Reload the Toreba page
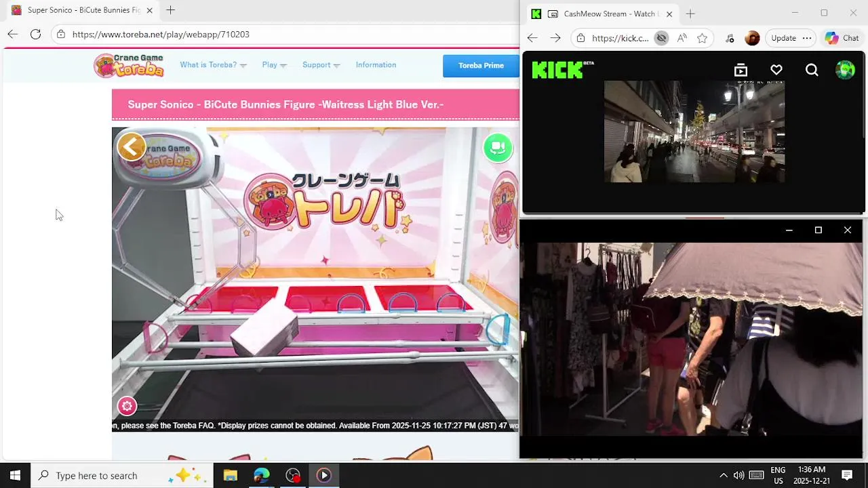 point(35,34)
